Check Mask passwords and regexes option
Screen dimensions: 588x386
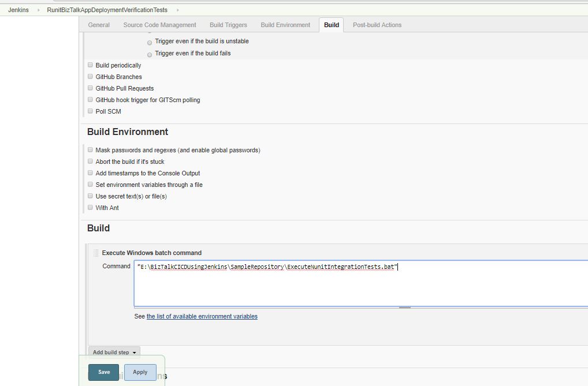point(90,149)
